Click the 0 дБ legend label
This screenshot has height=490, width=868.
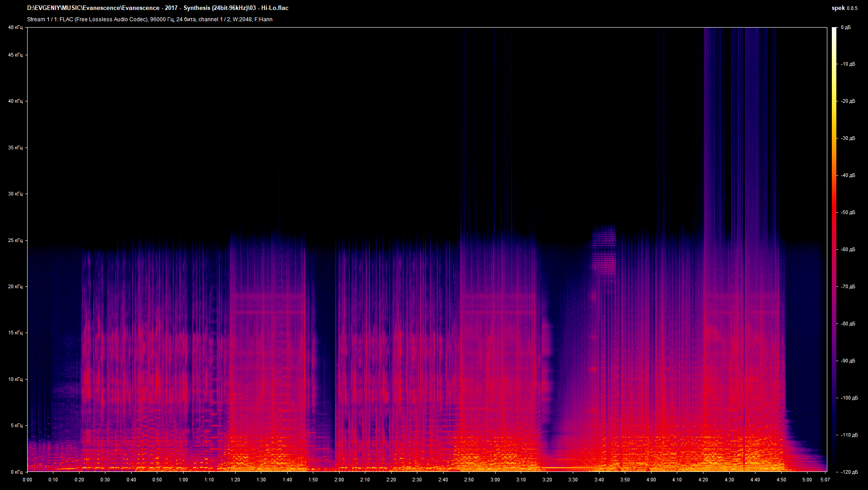pos(847,27)
